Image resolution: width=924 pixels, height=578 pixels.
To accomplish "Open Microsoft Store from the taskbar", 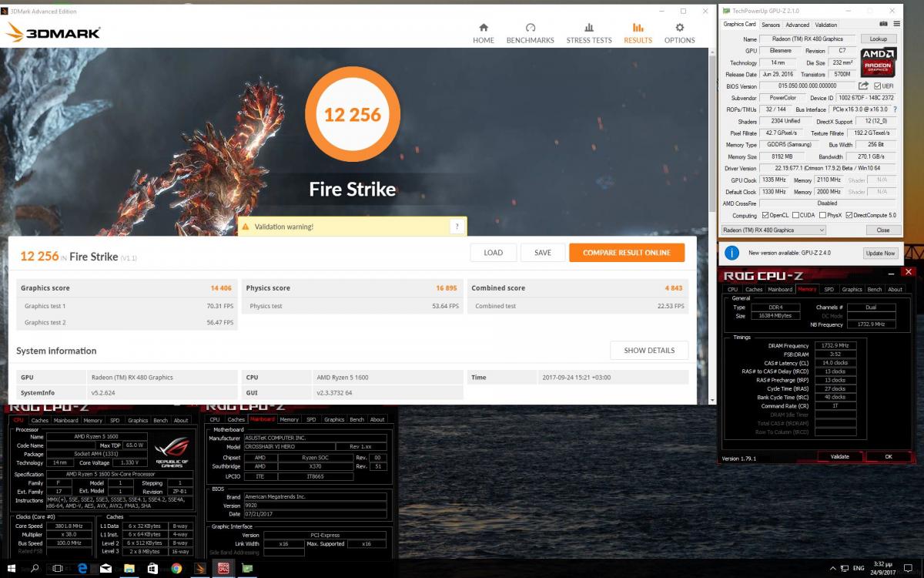I will coord(152,569).
